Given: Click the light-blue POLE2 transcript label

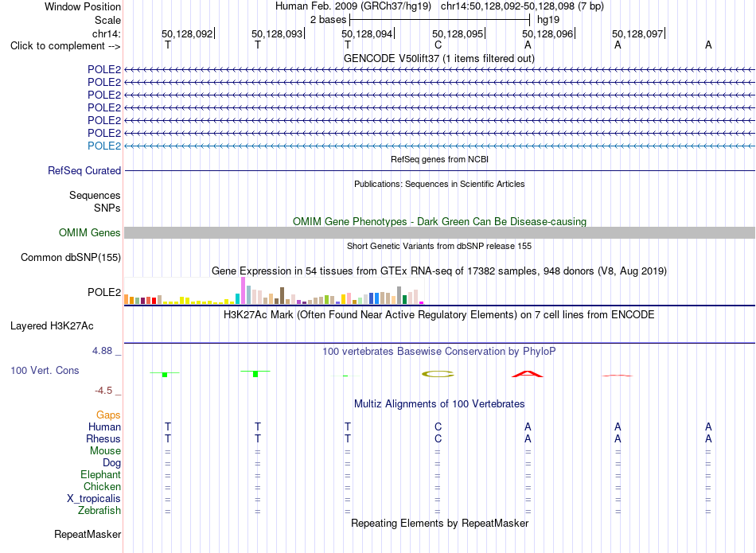Looking at the screenshot, I should 104,146.
